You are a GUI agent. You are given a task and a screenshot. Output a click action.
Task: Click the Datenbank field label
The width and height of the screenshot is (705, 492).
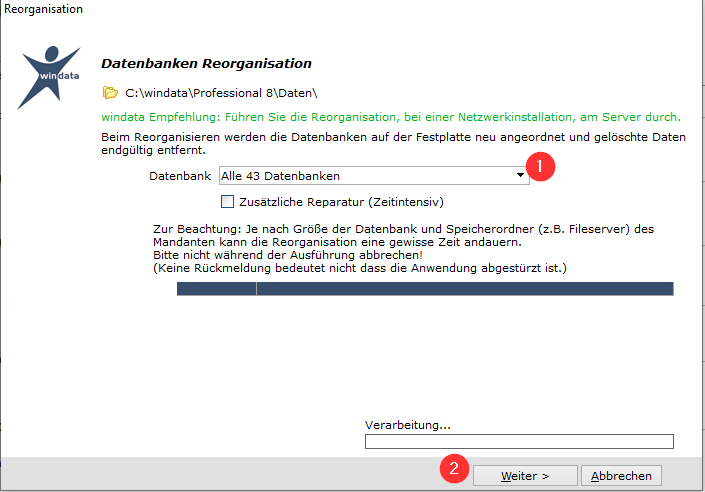click(180, 176)
